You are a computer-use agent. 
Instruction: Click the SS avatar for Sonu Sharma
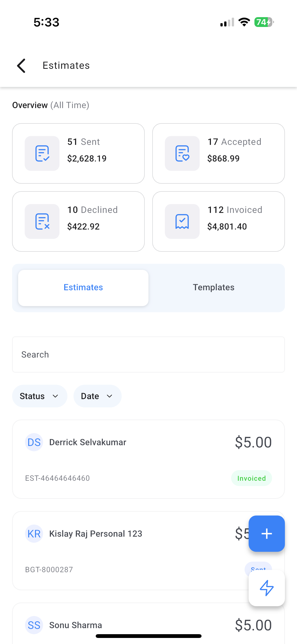click(x=34, y=625)
